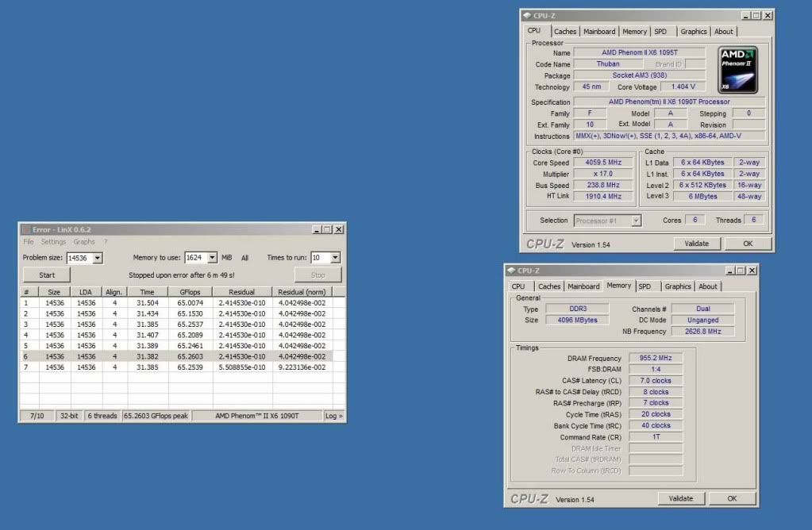Open the ? help menu in LinX
Viewport: 812px width, 530px height.
[105, 242]
